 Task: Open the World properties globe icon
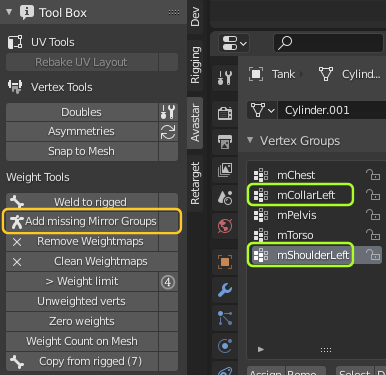225,226
